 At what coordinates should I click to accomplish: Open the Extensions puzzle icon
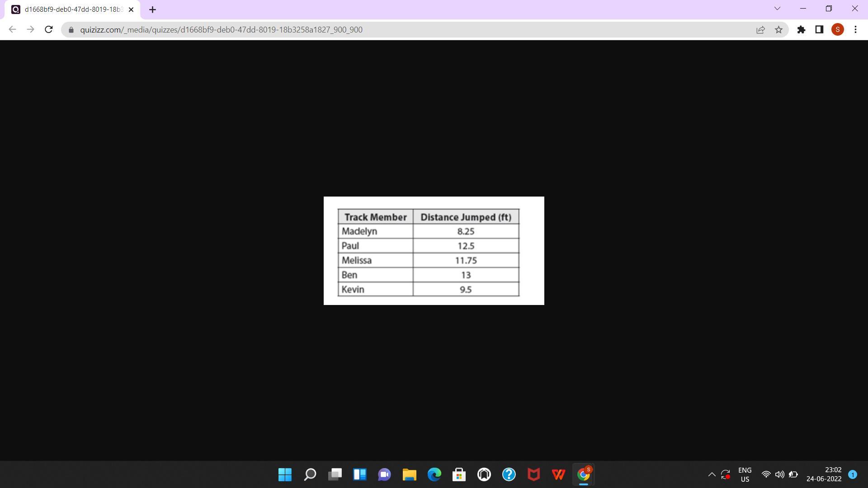[x=801, y=30]
